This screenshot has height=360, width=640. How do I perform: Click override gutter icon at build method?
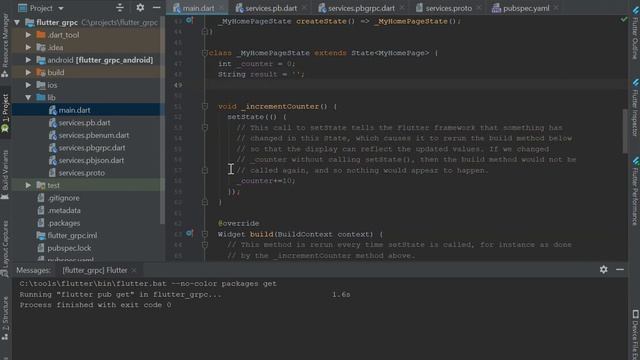pyautogui.click(x=189, y=233)
